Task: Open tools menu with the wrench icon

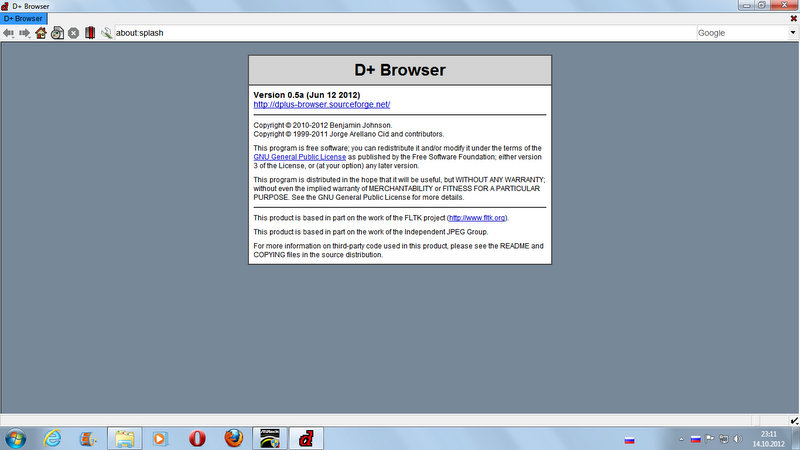Action: 106,33
